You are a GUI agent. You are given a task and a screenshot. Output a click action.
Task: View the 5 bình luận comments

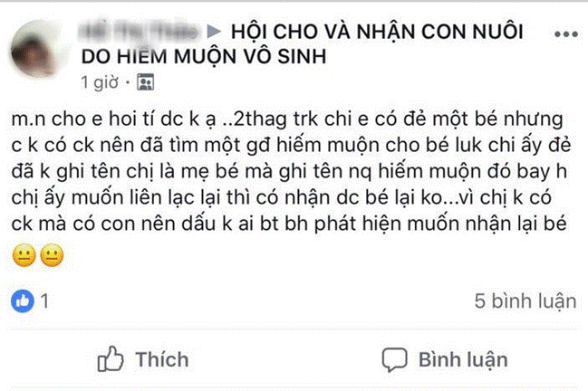[x=525, y=301]
